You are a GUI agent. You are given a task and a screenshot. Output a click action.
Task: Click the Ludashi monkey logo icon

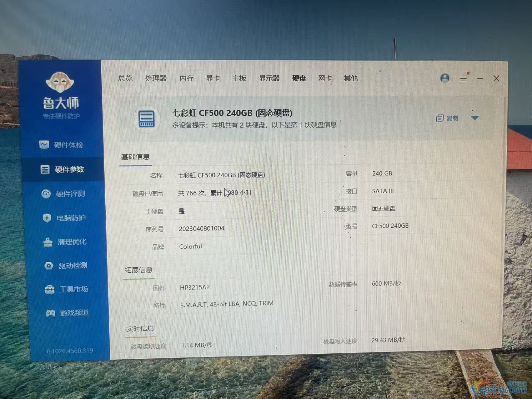click(60, 82)
